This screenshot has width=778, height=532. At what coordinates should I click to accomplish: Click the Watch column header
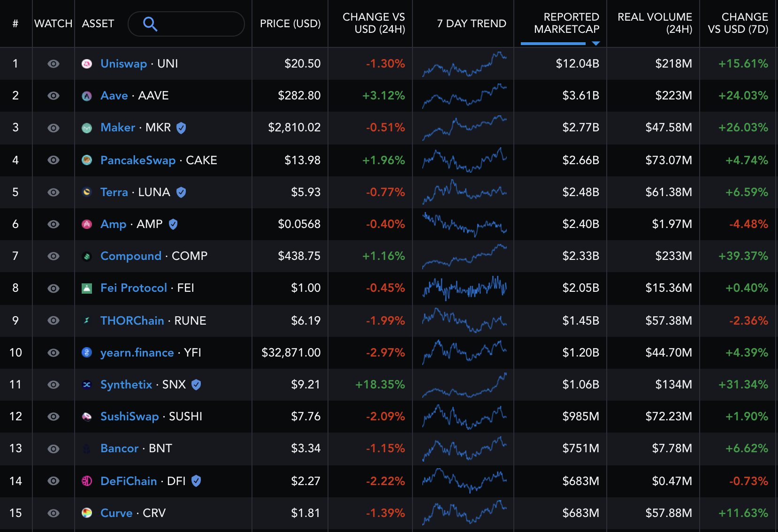coord(53,23)
